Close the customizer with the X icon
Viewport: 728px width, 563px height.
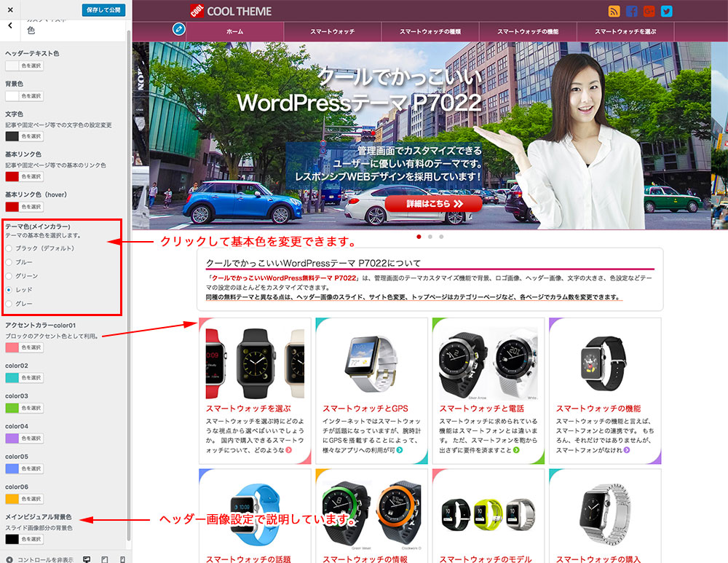click(x=10, y=9)
